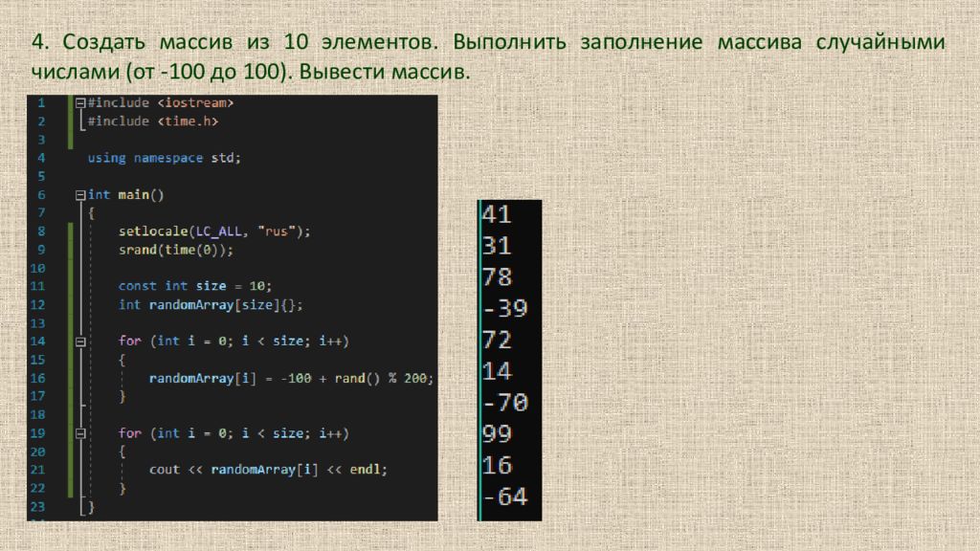Collapse the second for loop at line 19

[80, 433]
